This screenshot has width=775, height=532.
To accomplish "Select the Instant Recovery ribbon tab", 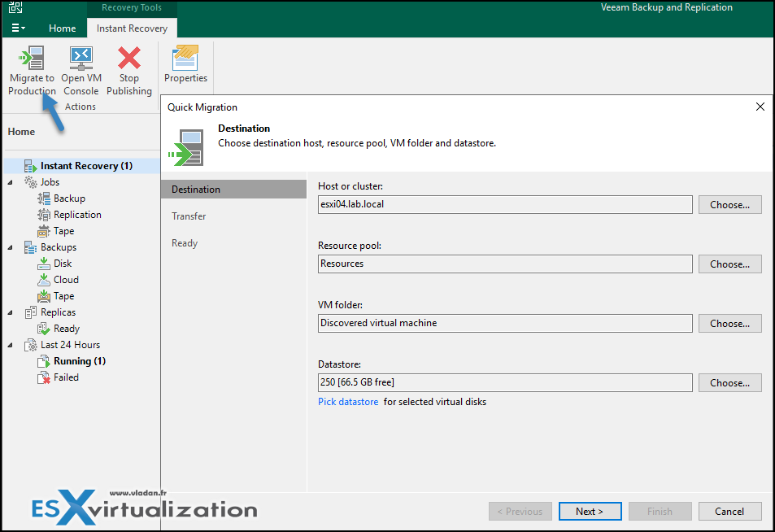I will (132, 28).
